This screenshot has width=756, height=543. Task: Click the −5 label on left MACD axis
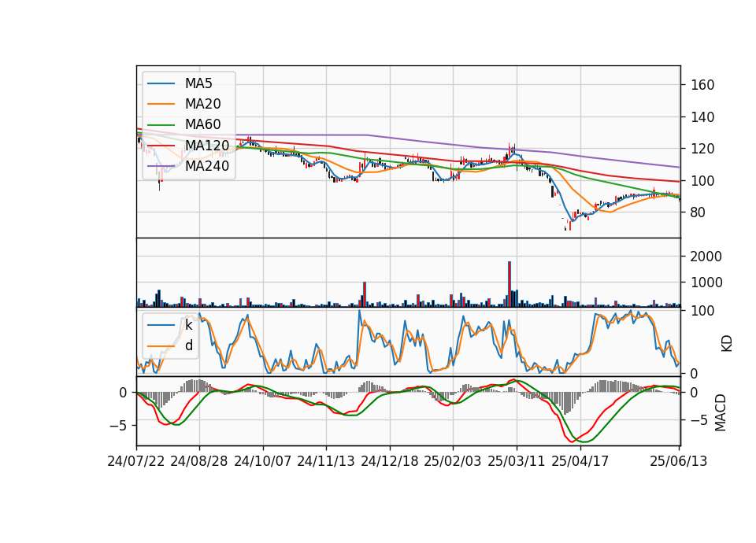point(117,426)
